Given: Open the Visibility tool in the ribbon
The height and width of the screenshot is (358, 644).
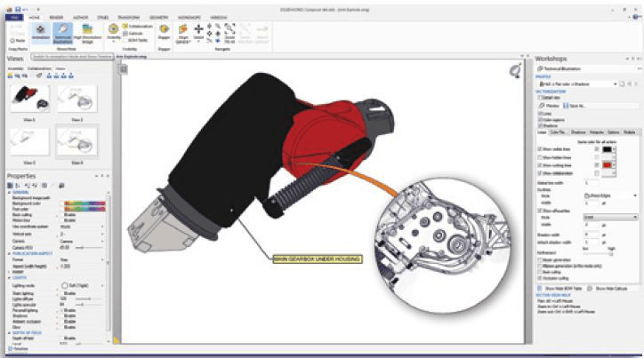Looking at the screenshot, I should pyautogui.click(x=114, y=32).
